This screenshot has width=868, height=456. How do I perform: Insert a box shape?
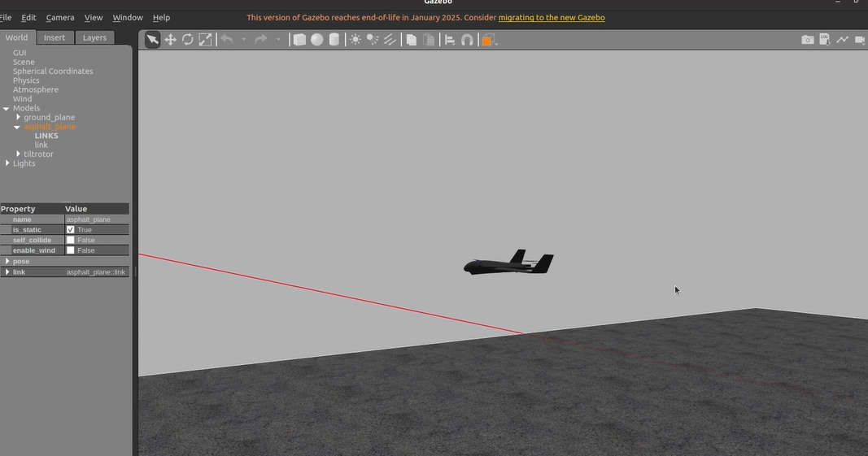pos(299,40)
